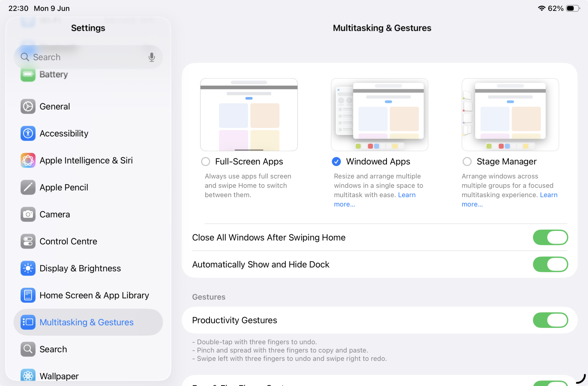
Task: Tap the Accessibility icon in sidebar
Action: tap(28, 133)
